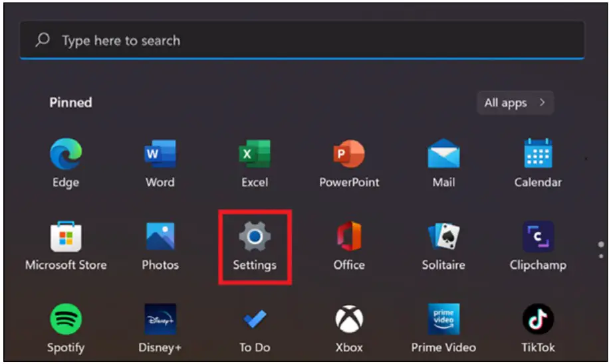This screenshot has width=609, height=364.
Task: Open the Edge browser icon
Action: [x=66, y=153]
